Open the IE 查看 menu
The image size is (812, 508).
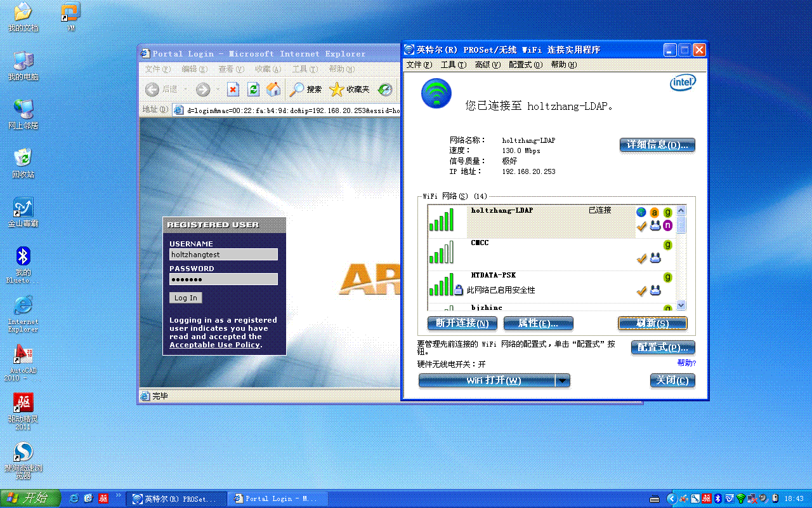point(230,69)
